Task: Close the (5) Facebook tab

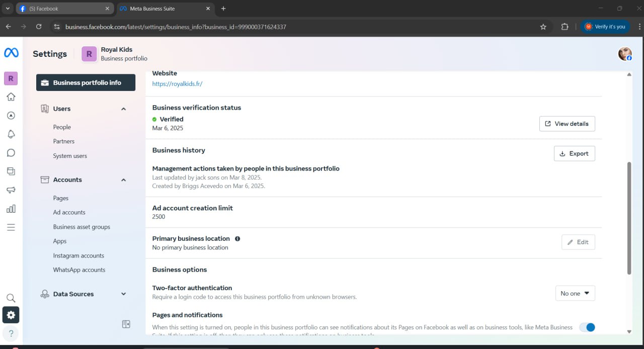Action: (107, 9)
